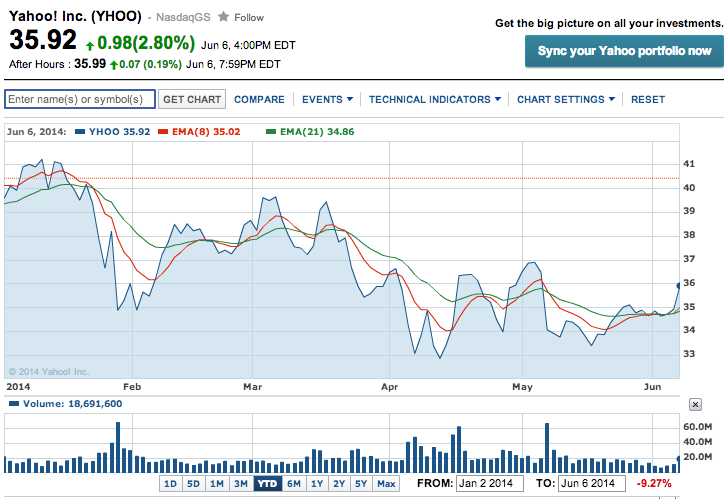Click the Volume: 18,691,600 label
Screen dimensions: 727x499
pos(73,403)
